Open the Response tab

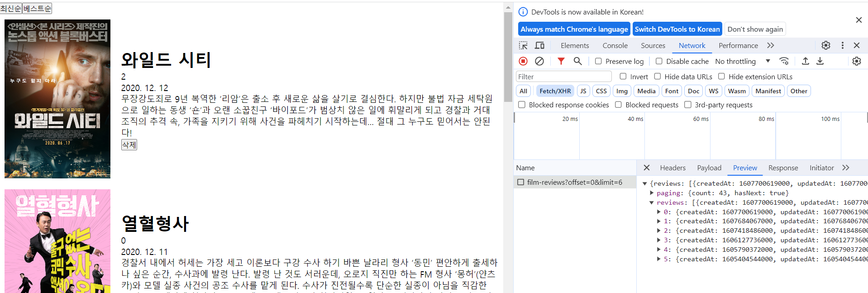[x=783, y=168]
